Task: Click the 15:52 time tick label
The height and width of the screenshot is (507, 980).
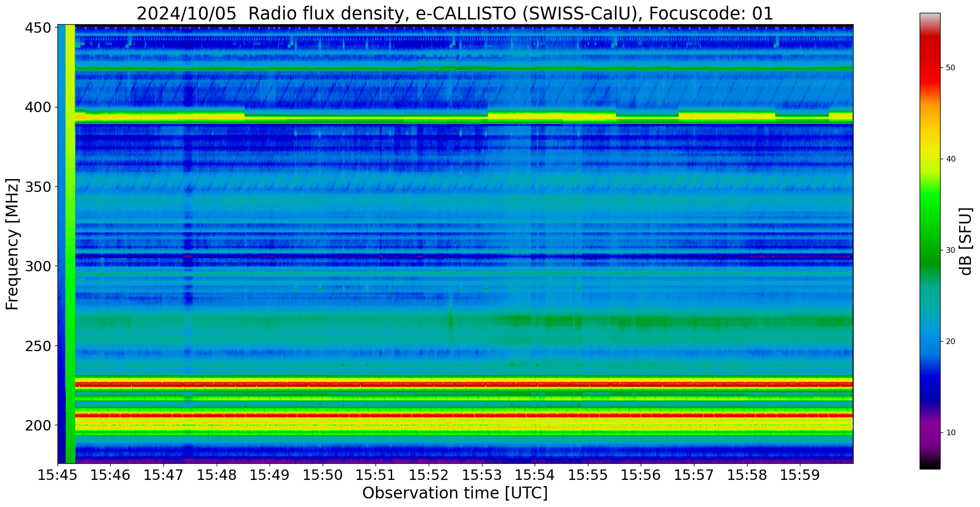Action: click(429, 475)
